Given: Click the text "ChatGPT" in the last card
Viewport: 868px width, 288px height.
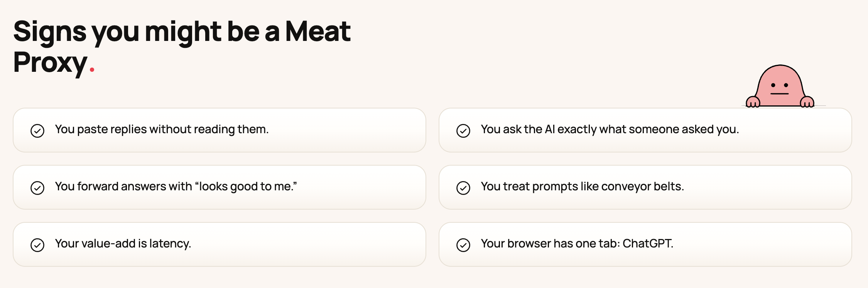Looking at the screenshot, I should pos(648,243).
